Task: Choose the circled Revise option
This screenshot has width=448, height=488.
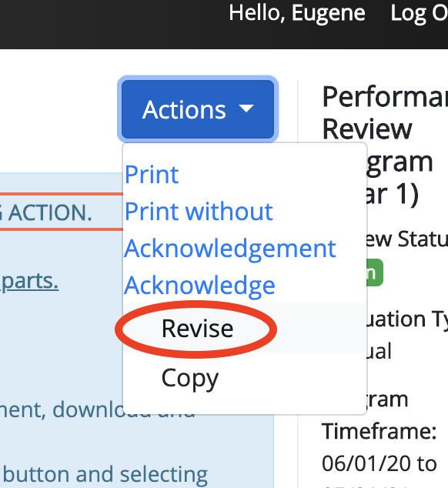Action: click(x=197, y=329)
